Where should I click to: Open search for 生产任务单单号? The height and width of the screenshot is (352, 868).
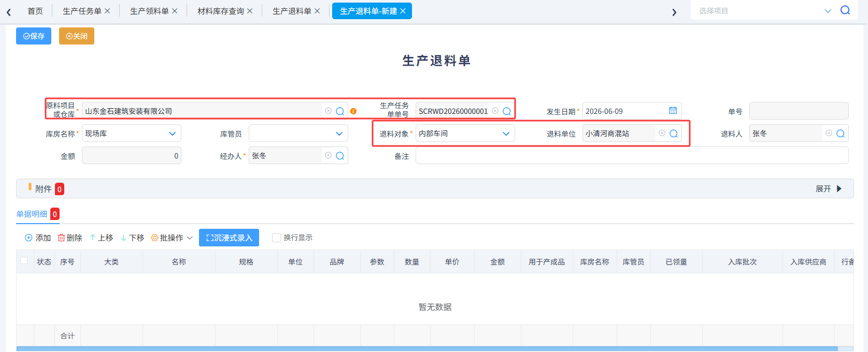click(507, 111)
